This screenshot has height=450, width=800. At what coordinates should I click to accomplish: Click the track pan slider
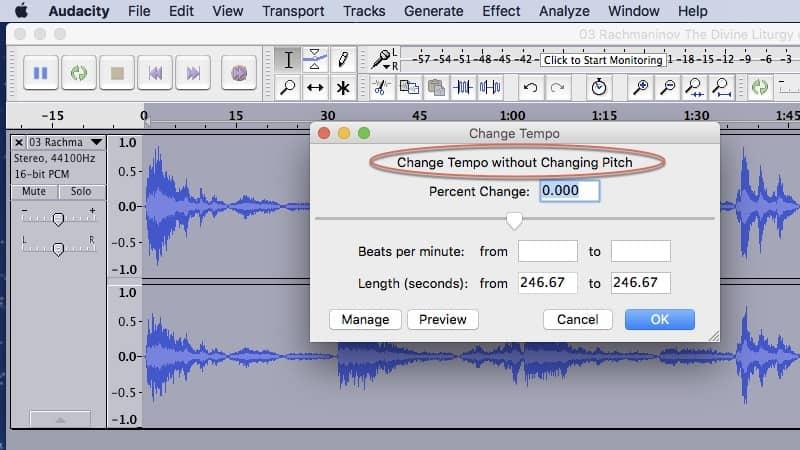(58, 248)
